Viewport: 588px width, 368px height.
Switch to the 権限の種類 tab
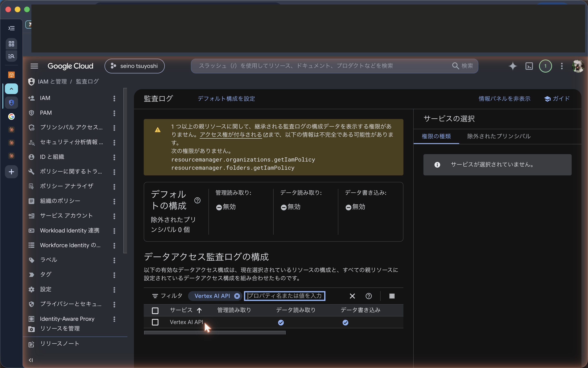pos(436,136)
